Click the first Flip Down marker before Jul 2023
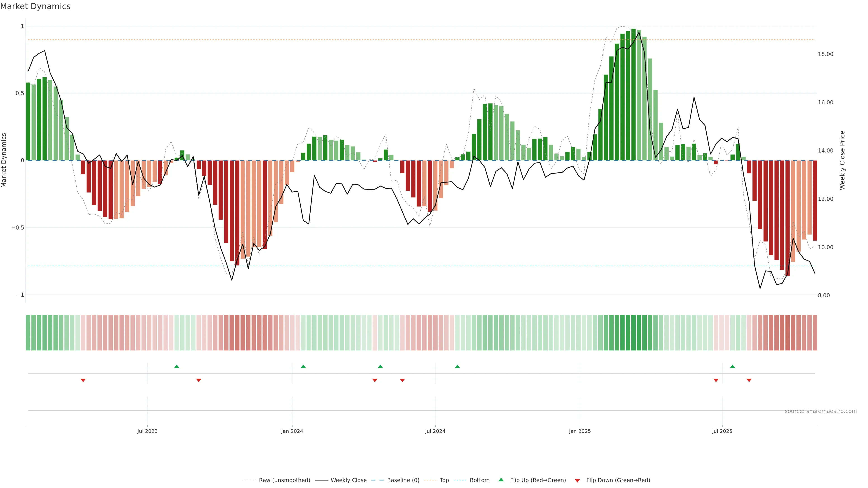This screenshot has width=868, height=488. click(x=83, y=380)
